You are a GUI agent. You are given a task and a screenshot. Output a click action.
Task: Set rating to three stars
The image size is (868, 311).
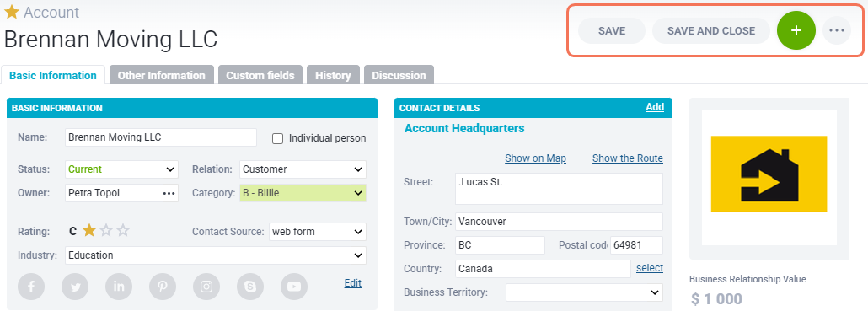coord(123,231)
